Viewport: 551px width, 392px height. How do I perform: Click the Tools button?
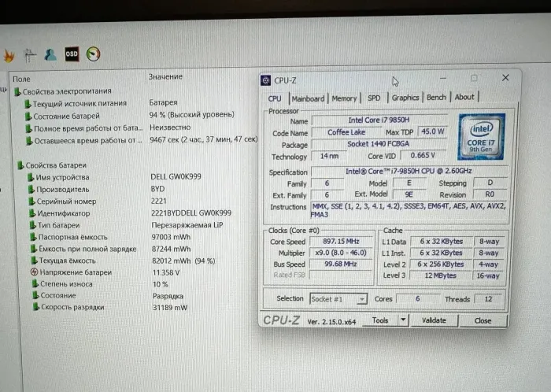pyautogui.click(x=380, y=320)
